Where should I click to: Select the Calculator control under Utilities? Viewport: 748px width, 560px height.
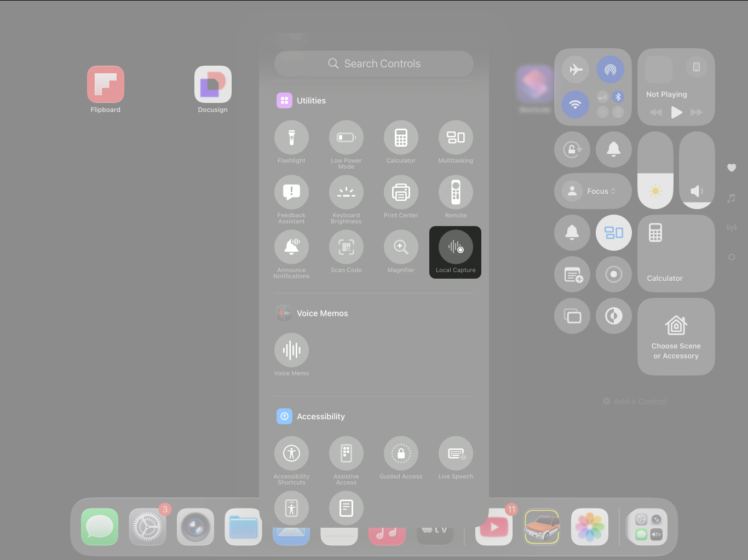tap(401, 137)
